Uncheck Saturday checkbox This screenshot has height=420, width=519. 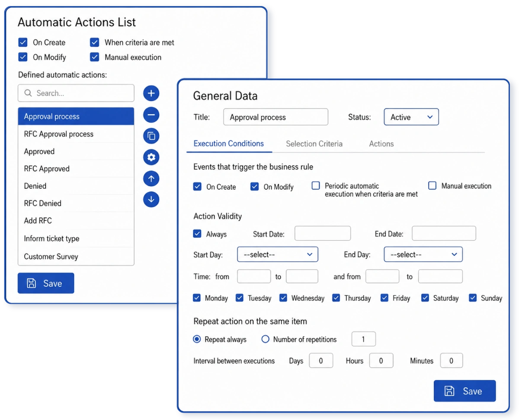click(425, 298)
